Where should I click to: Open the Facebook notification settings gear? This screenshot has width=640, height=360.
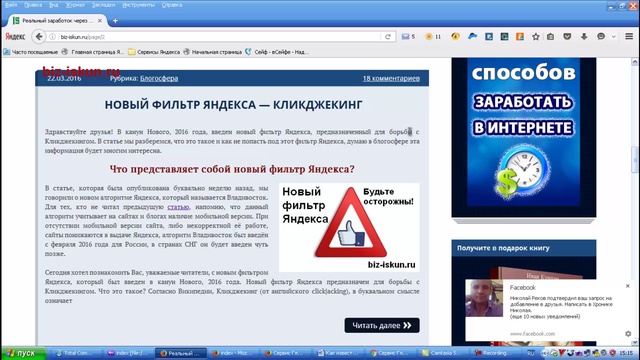coord(628,334)
